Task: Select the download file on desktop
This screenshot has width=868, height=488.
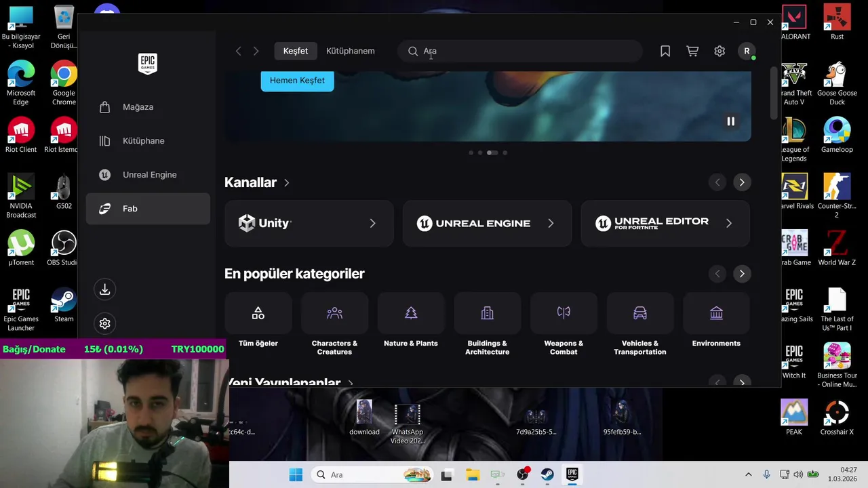Action: click(364, 418)
